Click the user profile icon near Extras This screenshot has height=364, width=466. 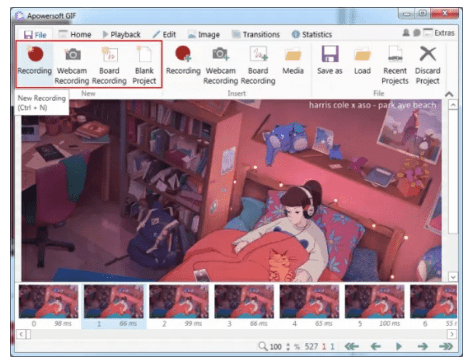point(406,33)
